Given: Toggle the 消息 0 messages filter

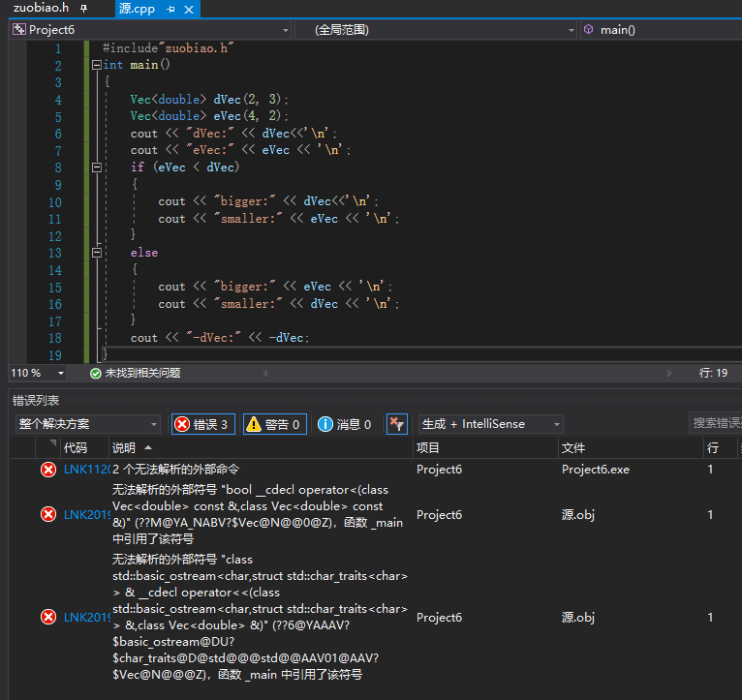Looking at the screenshot, I should click(x=345, y=424).
